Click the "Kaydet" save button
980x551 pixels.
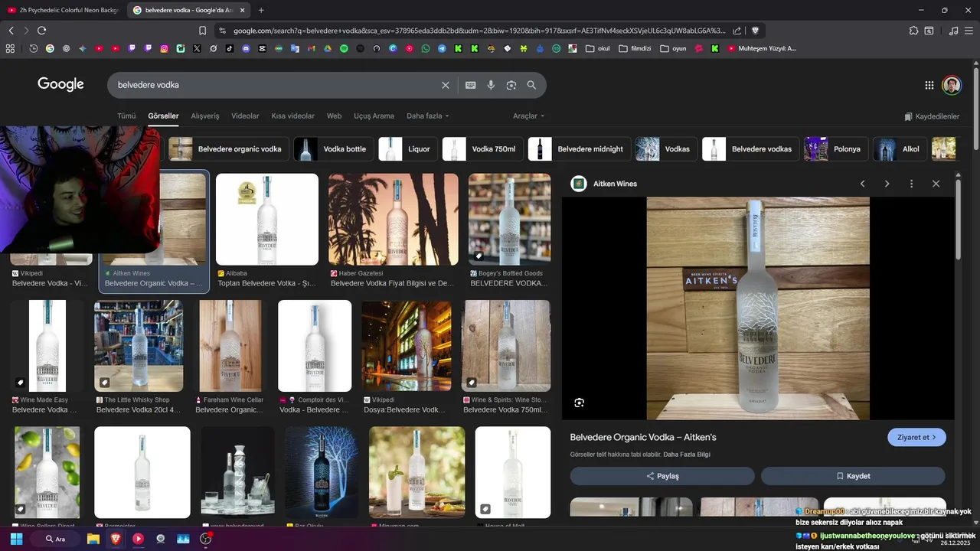tap(853, 476)
